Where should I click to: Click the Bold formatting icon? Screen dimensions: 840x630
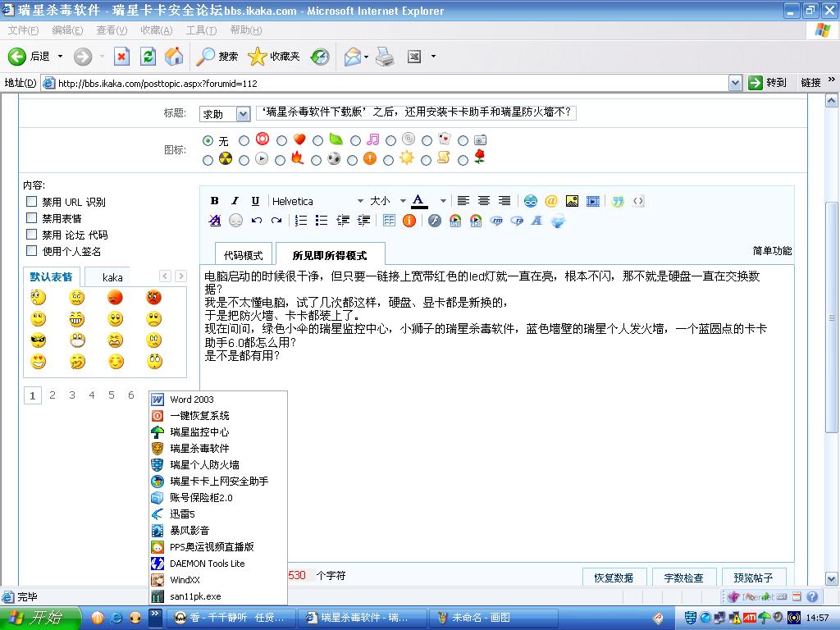[214, 201]
